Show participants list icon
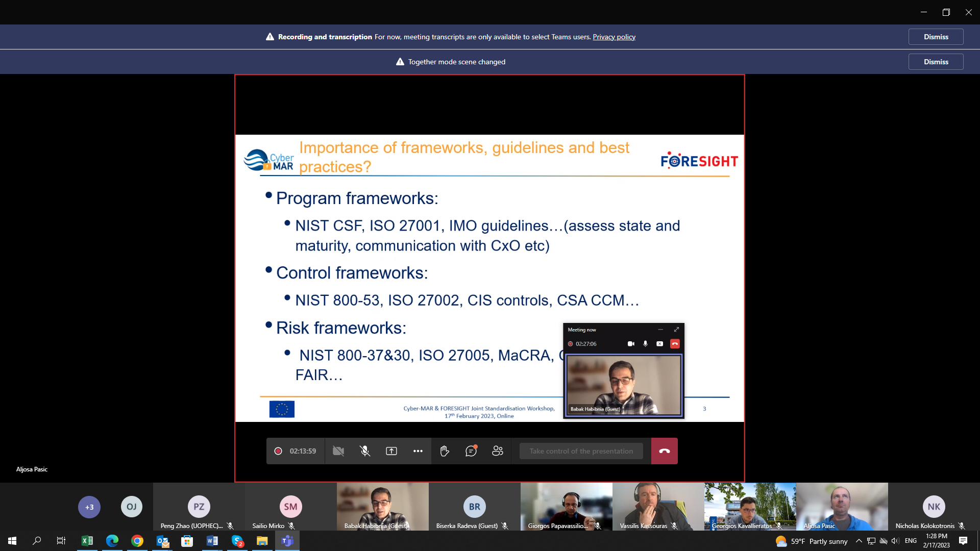Viewport: 980px width, 551px height. [497, 451]
